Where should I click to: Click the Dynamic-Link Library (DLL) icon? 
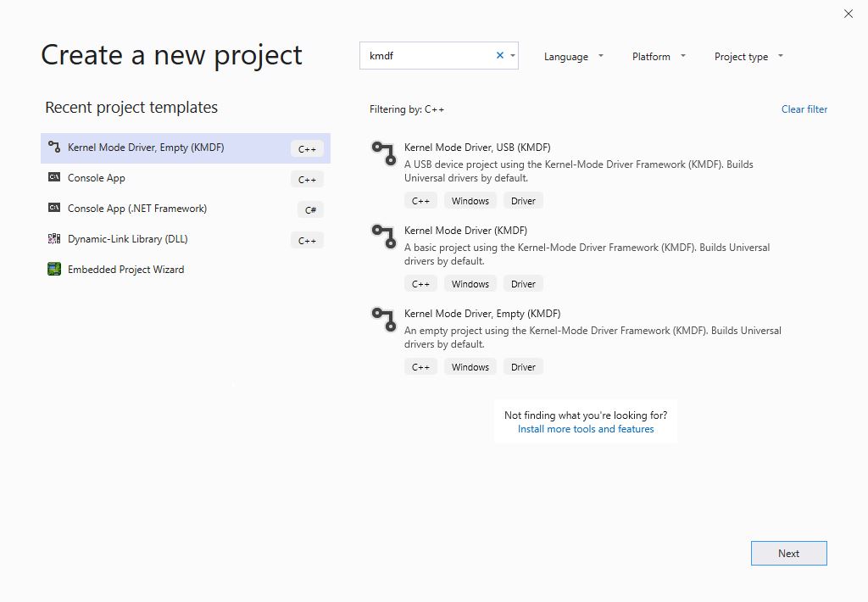click(54, 239)
